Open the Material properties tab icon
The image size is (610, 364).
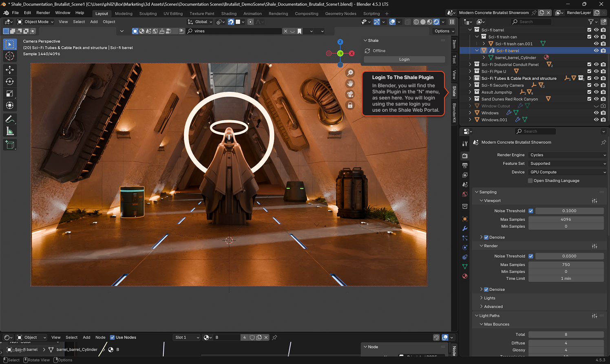coord(465,276)
